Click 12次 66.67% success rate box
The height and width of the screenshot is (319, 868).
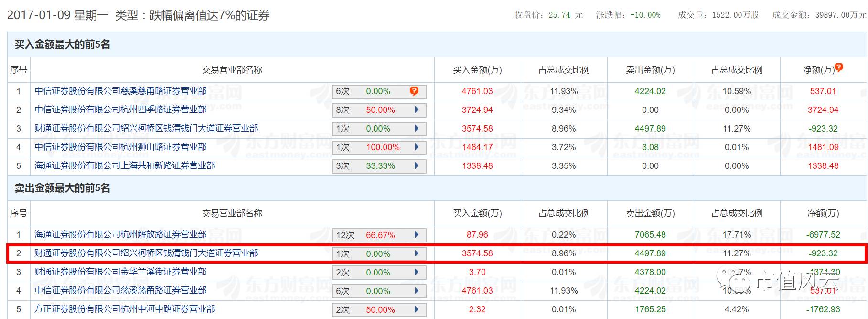pyautogui.click(x=379, y=235)
